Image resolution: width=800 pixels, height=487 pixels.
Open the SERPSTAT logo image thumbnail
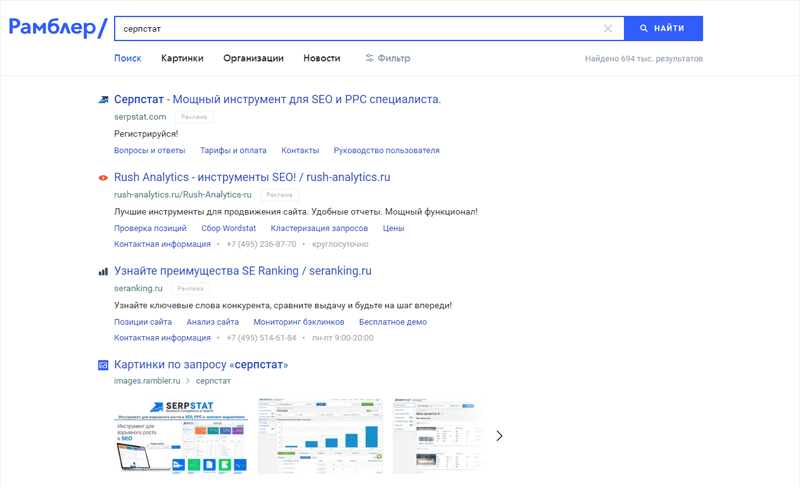182,436
